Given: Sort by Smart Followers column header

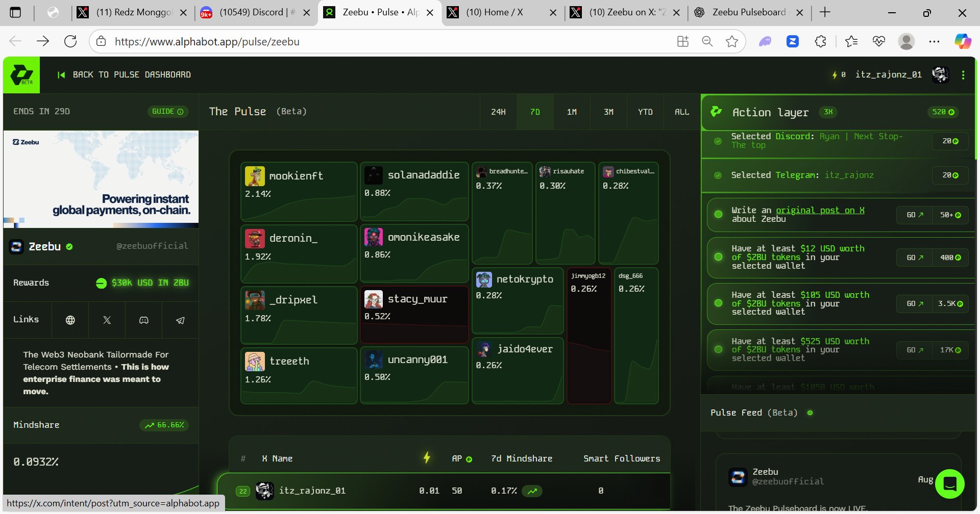Looking at the screenshot, I should point(622,458).
